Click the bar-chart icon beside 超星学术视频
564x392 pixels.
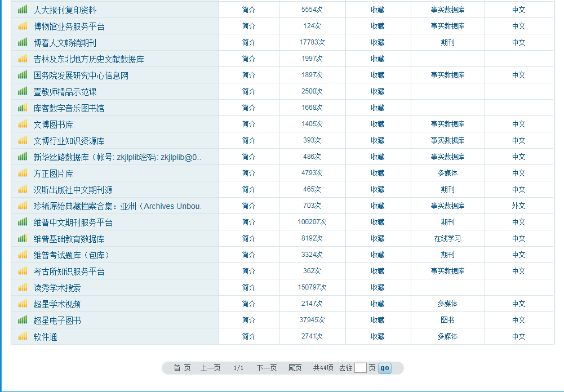pos(23,304)
